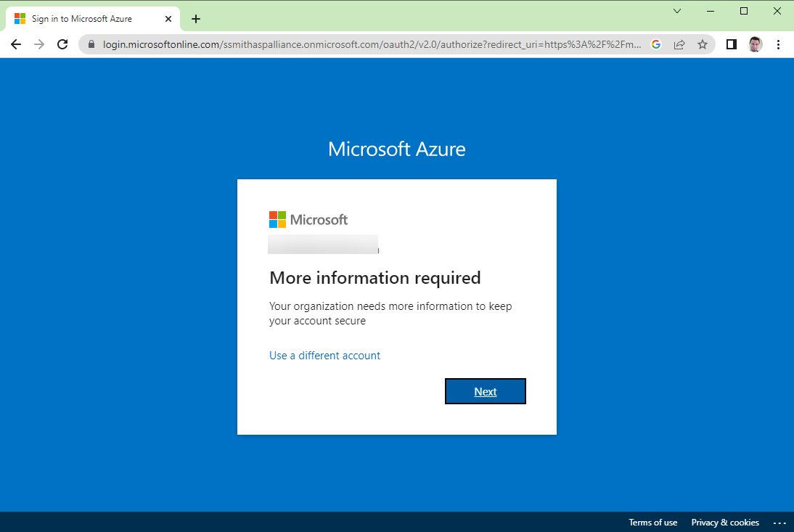Click the browser forward arrow
794x532 pixels.
coord(39,44)
